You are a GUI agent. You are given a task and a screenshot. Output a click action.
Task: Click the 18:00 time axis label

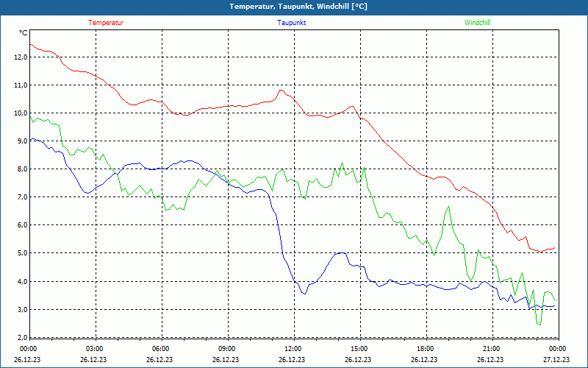click(425, 349)
